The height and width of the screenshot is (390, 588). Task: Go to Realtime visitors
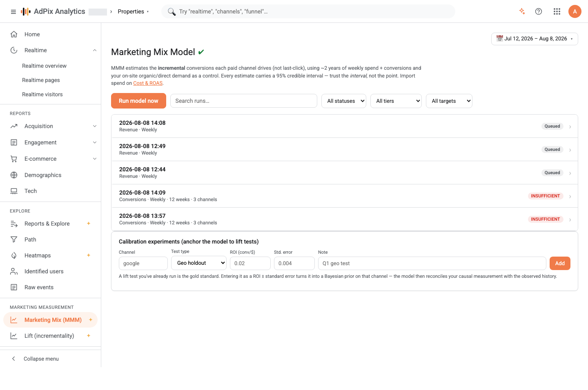(42, 94)
